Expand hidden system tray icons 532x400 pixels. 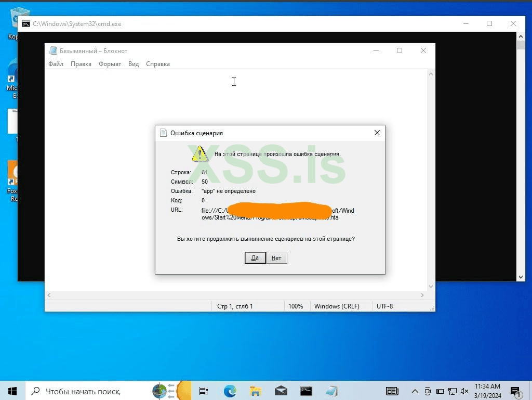point(415,391)
